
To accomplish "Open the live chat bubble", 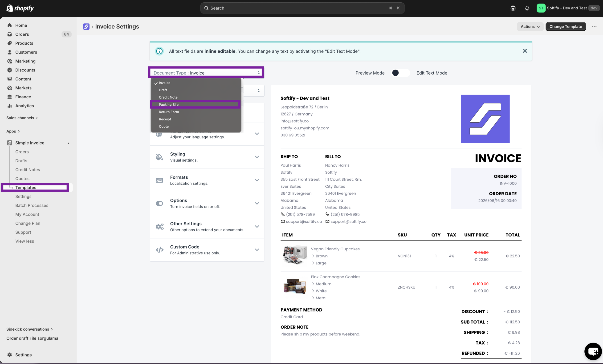I will [x=593, y=351].
